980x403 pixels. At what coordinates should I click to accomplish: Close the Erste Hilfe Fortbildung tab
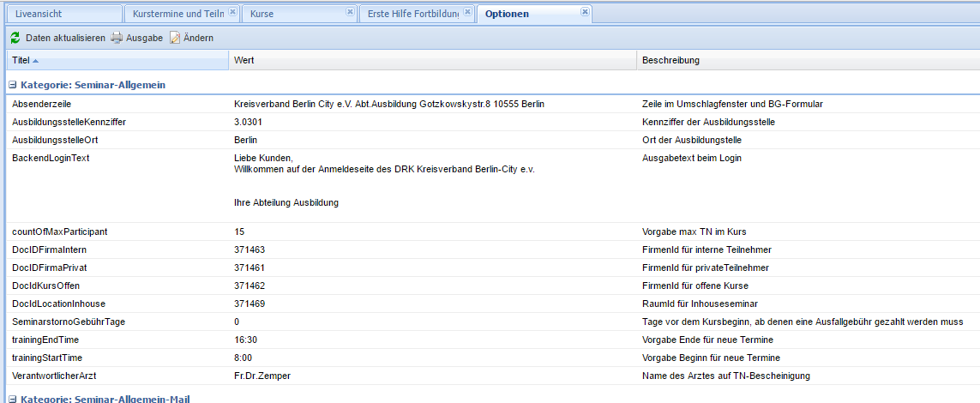coord(467,12)
